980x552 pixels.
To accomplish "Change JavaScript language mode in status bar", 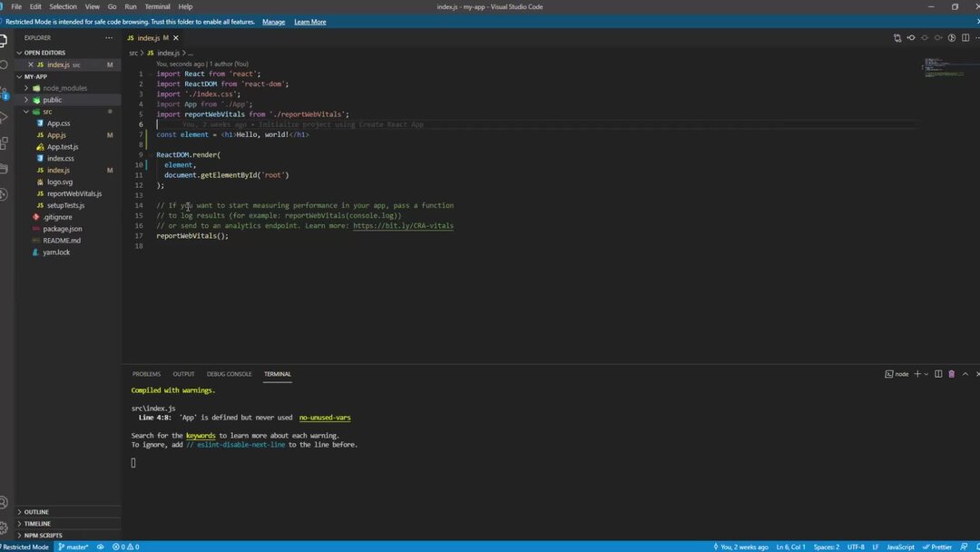I will pos(900,547).
